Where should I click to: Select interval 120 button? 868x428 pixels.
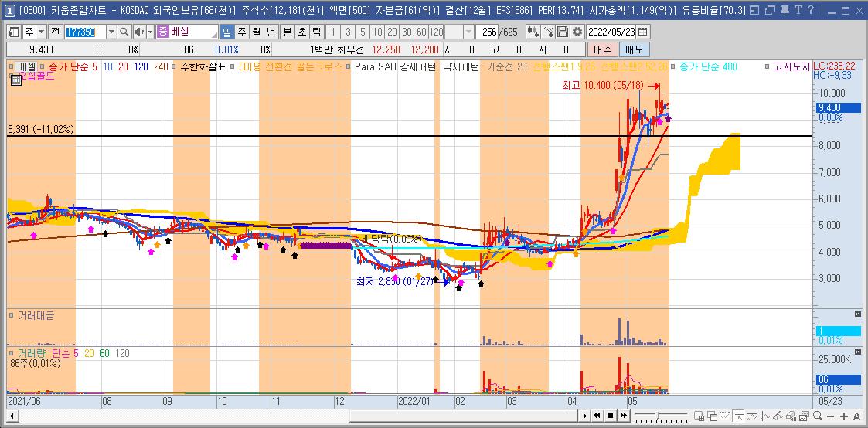click(436, 32)
